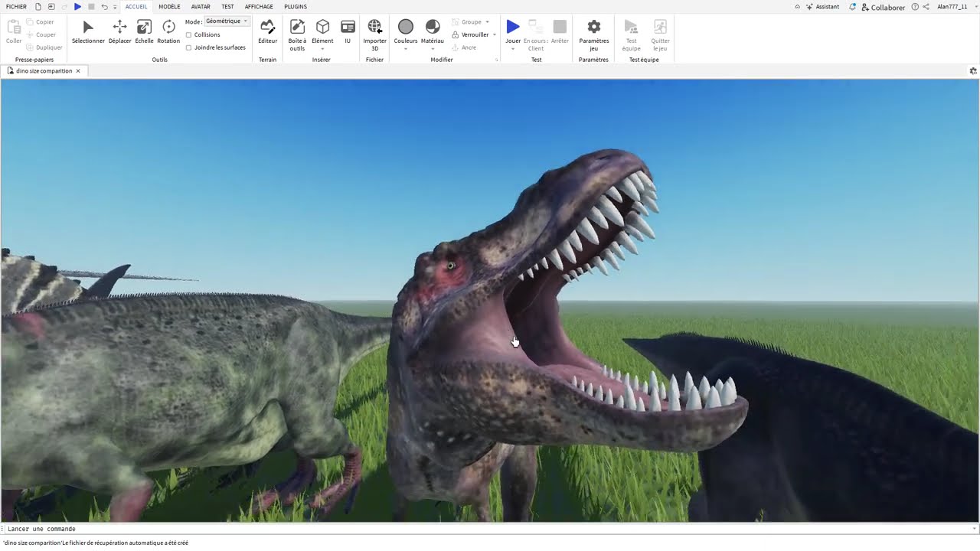980x551 pixels.
Task: Click the recovery file status message
Action: (x=96, y=543)
